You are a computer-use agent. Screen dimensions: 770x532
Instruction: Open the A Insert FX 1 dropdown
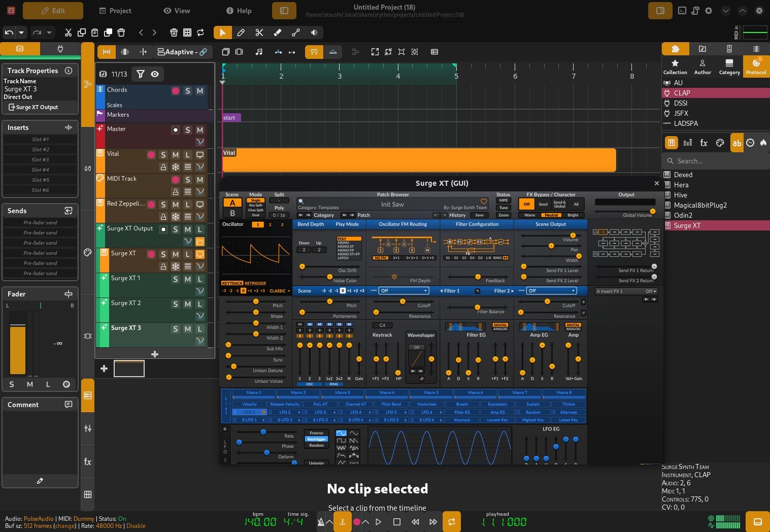pyautogui.click(x=626, y=291)
